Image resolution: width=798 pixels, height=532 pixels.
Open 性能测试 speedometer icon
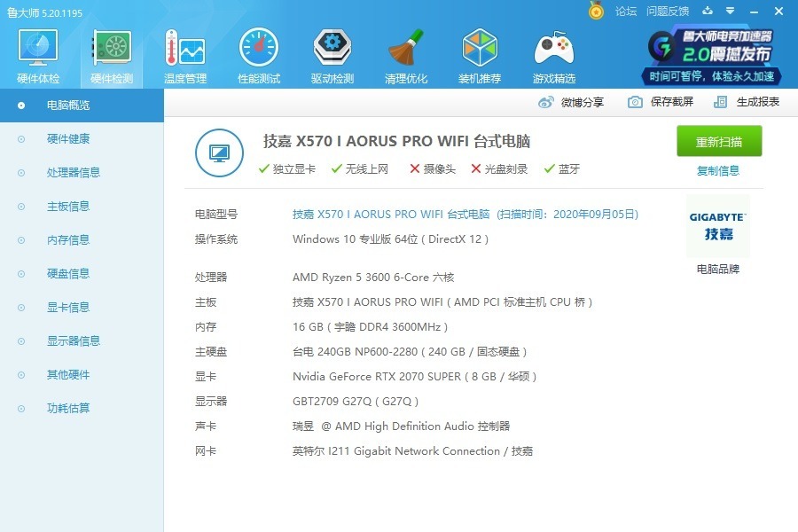coord(259,55)
